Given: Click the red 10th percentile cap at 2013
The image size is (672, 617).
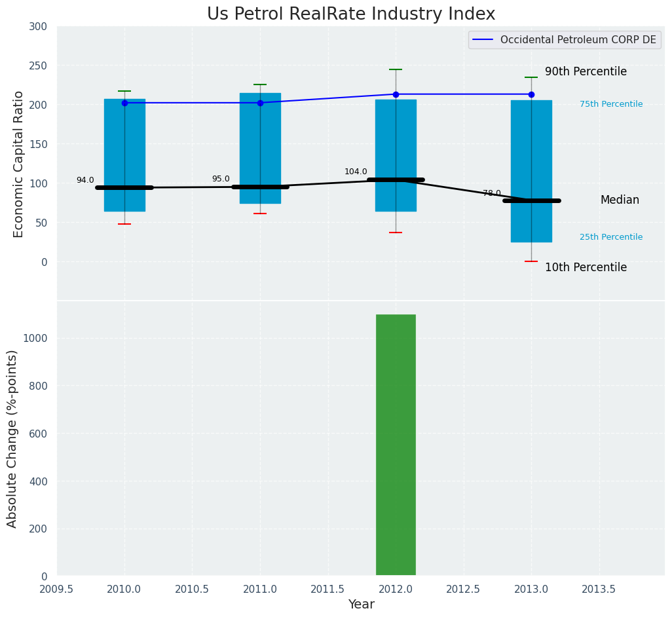Looking at the screenshot, I should tap(531, 261).
